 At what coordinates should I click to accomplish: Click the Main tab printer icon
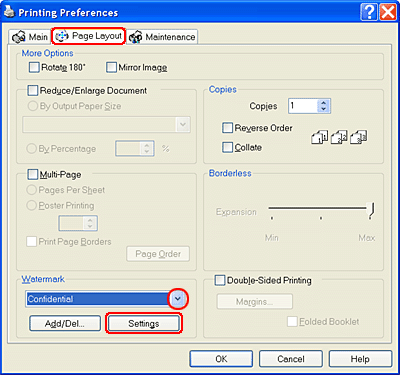[19, 37]
